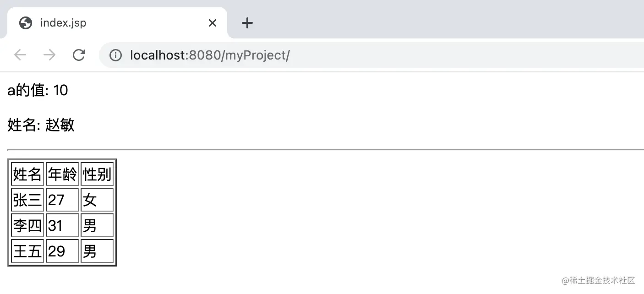Click the 性别 table header cell
The height and width of the screenshot is (294, 644).
tap(97, 174)
